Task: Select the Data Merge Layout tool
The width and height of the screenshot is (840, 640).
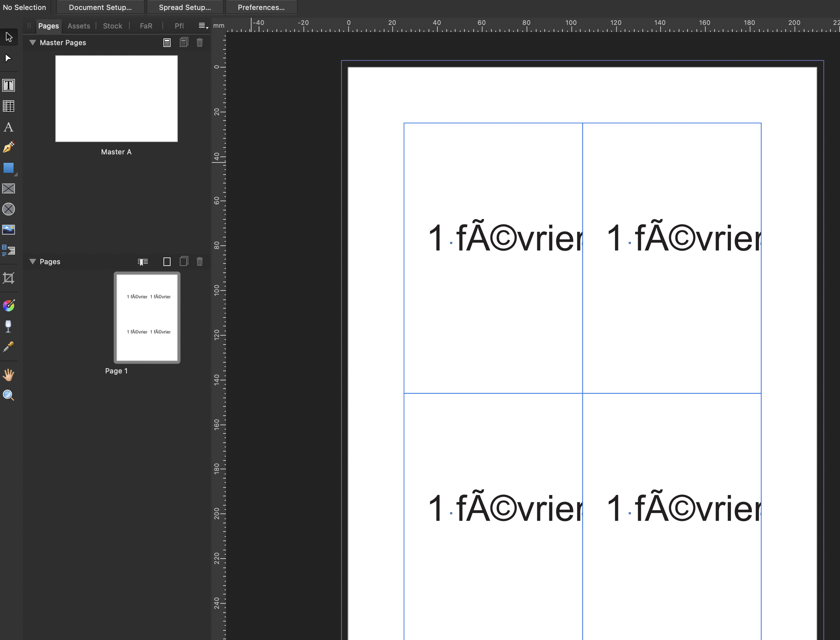Action: pyautogui.click(x=9, y=250)
